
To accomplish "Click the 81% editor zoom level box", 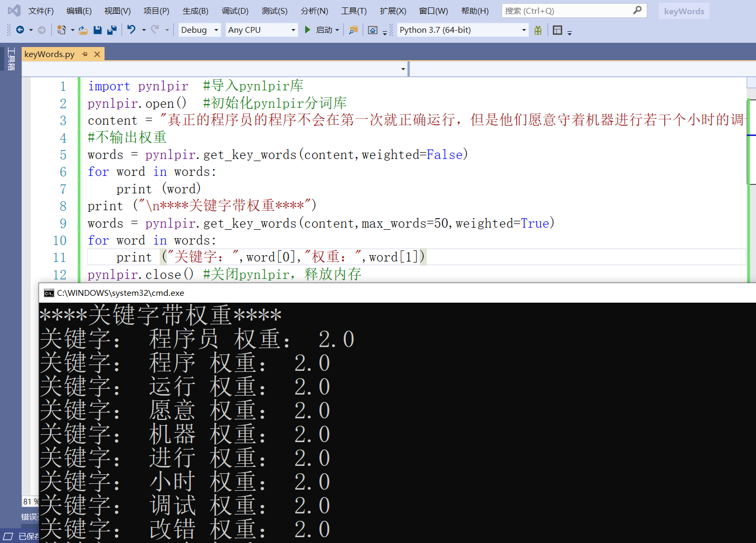I will (x=30, y=501).
